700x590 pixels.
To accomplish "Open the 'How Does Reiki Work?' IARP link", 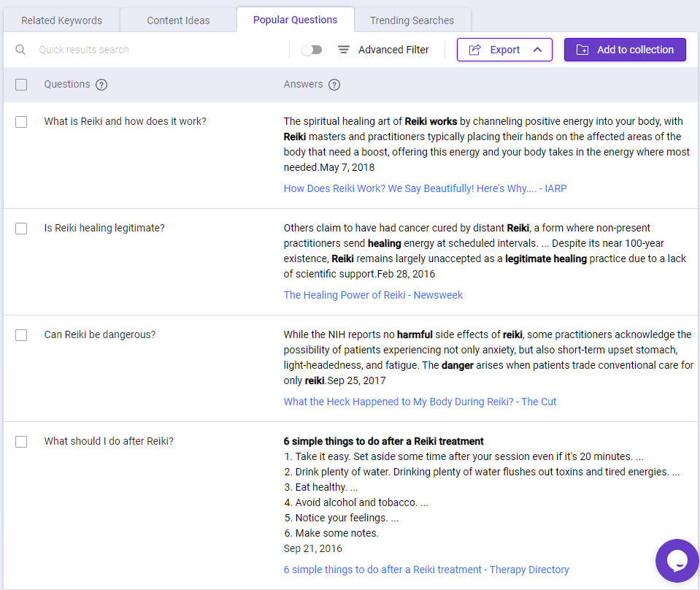I will (x=425, y=188).
